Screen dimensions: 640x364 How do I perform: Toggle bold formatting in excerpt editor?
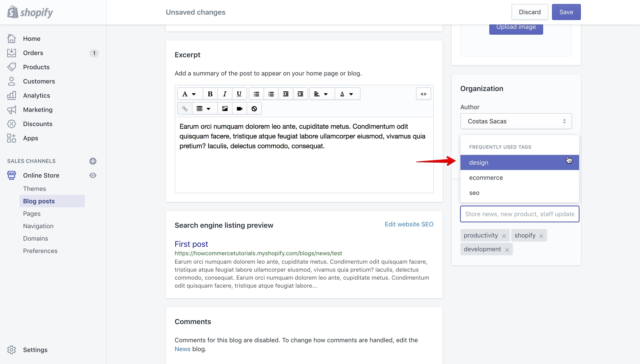[210, 94]
